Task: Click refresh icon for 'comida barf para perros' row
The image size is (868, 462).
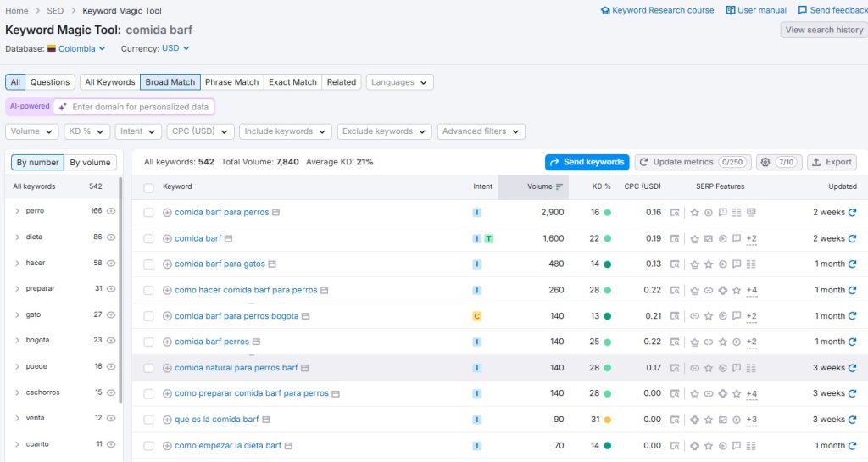Action: tap(852, 213)
